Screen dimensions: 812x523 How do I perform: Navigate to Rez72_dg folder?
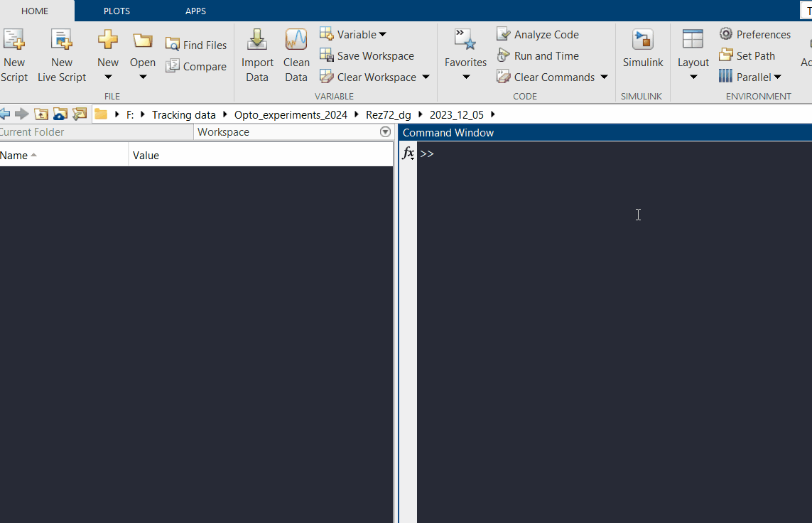(389, 114)
